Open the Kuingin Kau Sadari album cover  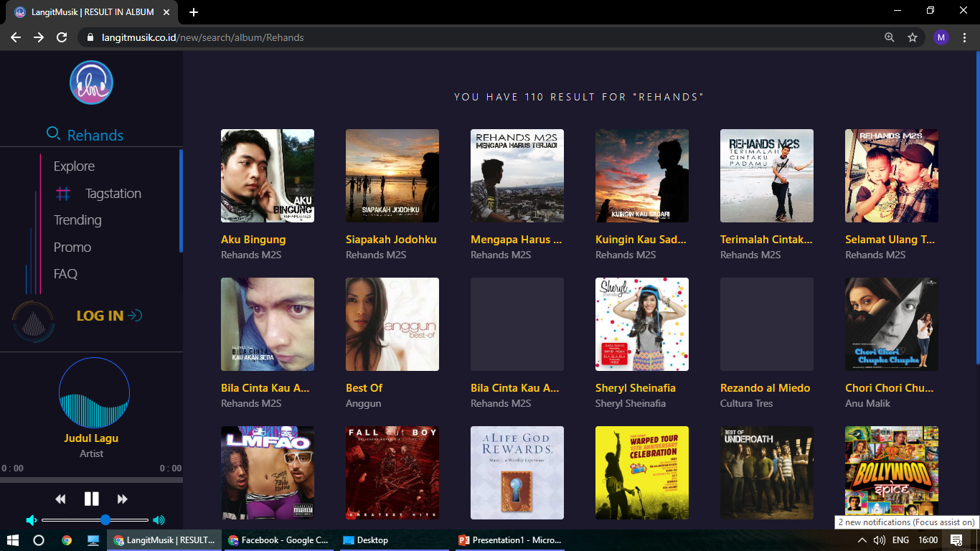pyautogui.click(x=642, y=176)
